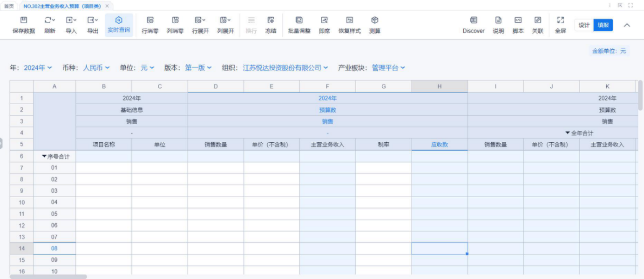Click the 实时查询 real-time query icon
This screenshot has width=644, height=279.
click(119, 20)
